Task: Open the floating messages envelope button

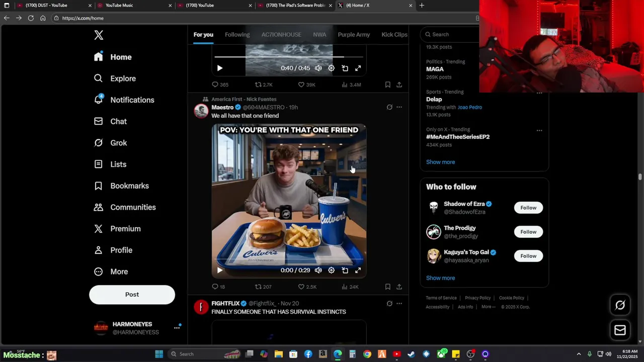Action: point(620,330)
